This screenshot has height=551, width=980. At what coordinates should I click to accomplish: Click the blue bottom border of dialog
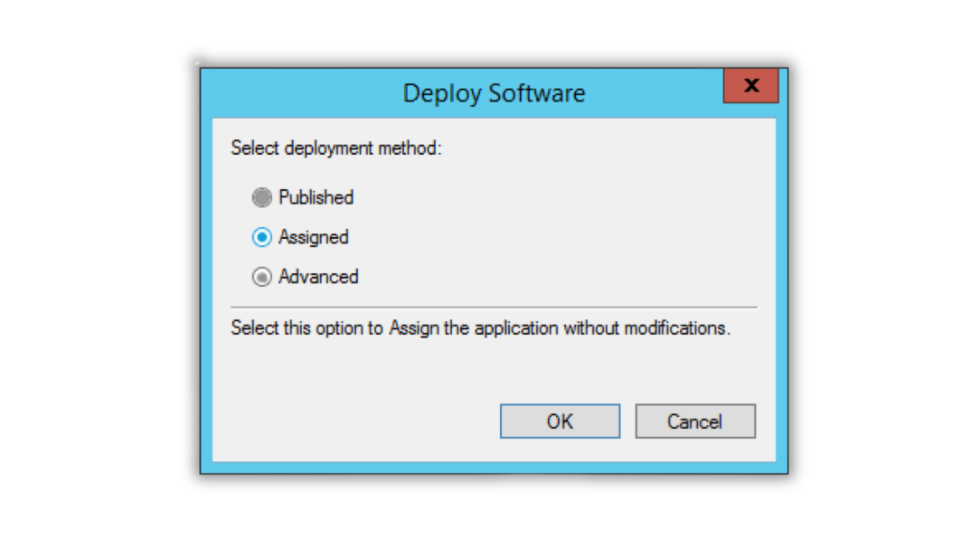click(494, 468)
